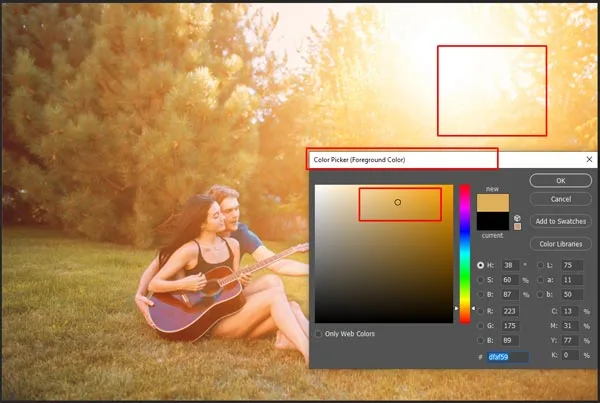Viewport: 600px width, 403px height.
Task: Click the blue value field showing 89
Action: [510, 341]
